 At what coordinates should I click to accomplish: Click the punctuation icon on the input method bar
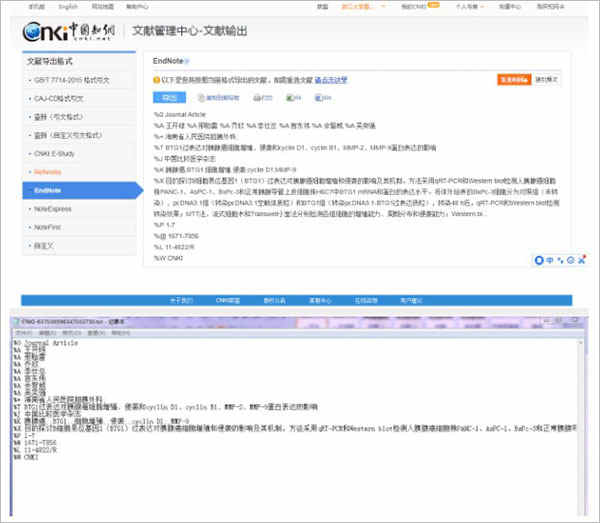561,260
